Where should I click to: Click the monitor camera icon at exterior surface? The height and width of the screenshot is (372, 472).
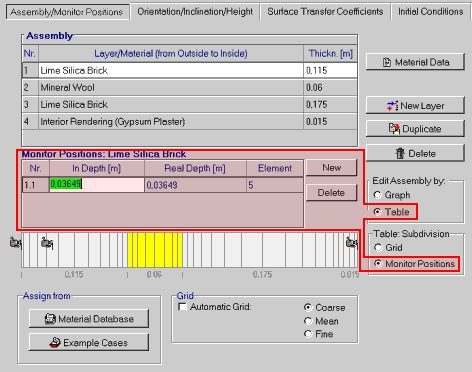(15, 243)
